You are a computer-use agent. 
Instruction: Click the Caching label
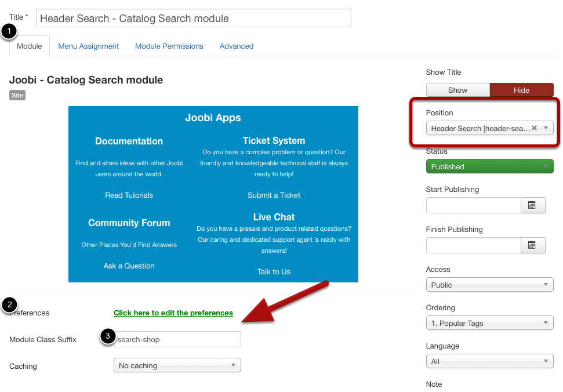(23, 366)
